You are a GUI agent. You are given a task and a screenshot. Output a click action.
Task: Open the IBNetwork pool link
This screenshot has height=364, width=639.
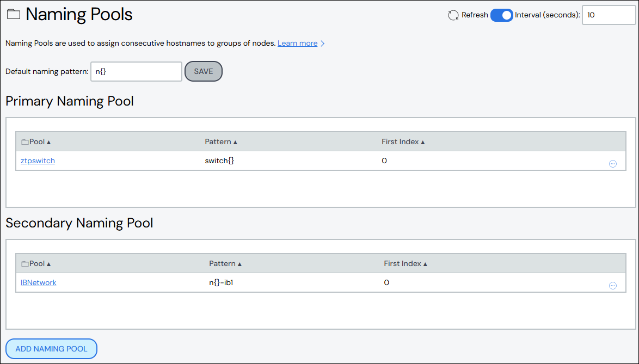pos(38,282)
